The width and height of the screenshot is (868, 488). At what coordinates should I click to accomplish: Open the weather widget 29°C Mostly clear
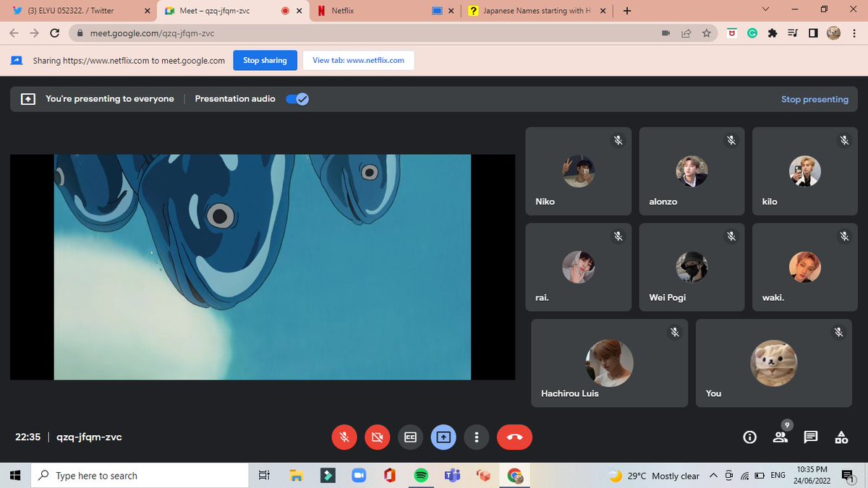coord(654,476)
